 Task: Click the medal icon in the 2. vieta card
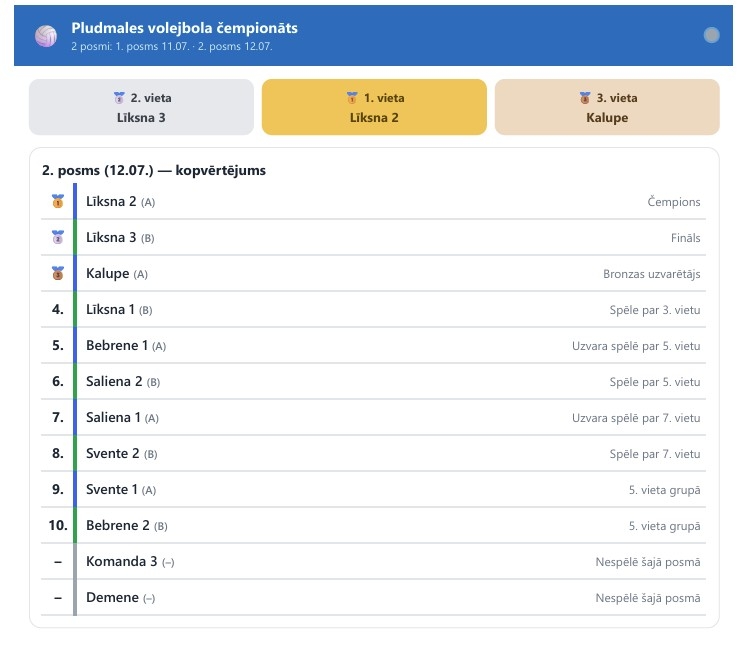119,98
